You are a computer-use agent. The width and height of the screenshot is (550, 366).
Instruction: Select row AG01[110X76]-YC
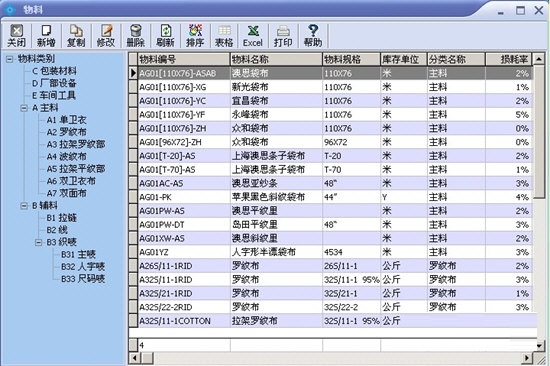click(335, 101)
